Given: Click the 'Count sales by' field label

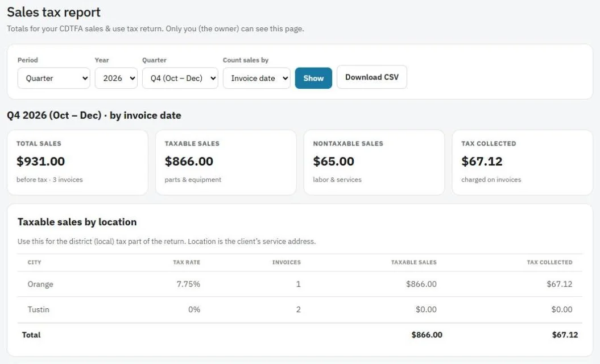Looking at the screenshot, I should click(x=246, y=60).
